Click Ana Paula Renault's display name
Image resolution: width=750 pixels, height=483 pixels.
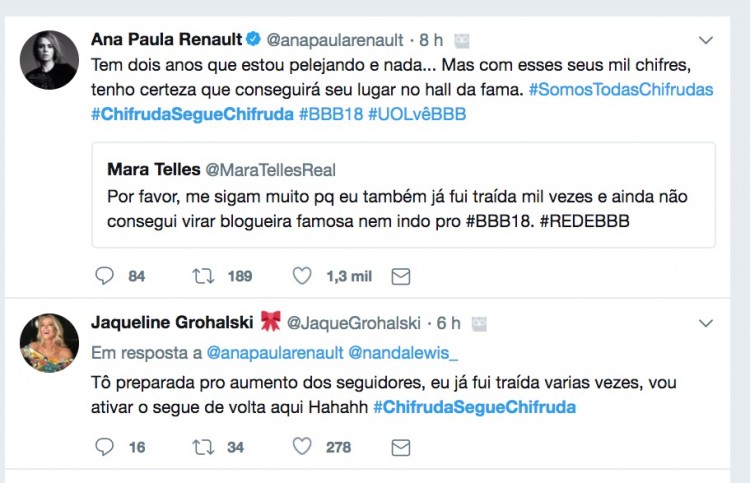[x=166, y=40]
